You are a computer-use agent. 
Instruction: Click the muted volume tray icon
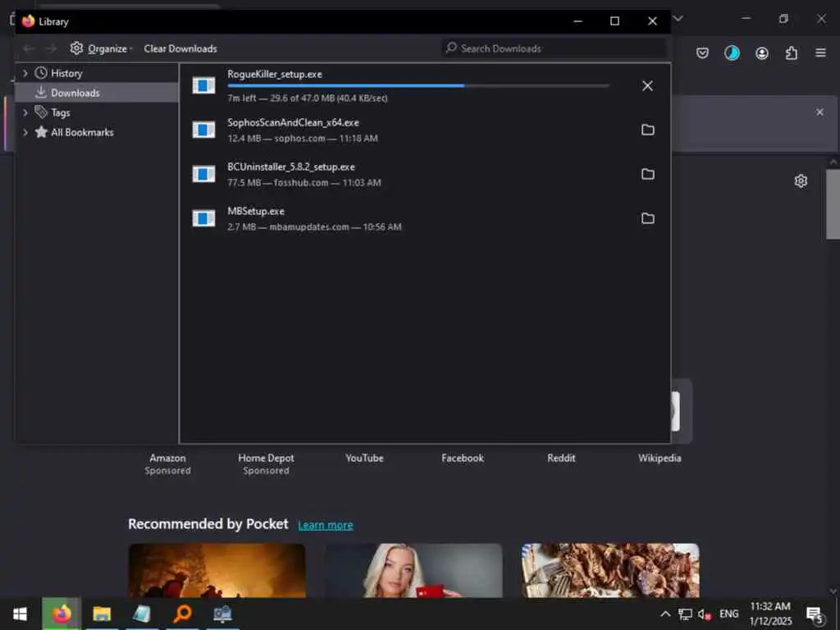(x=704, y=614)
